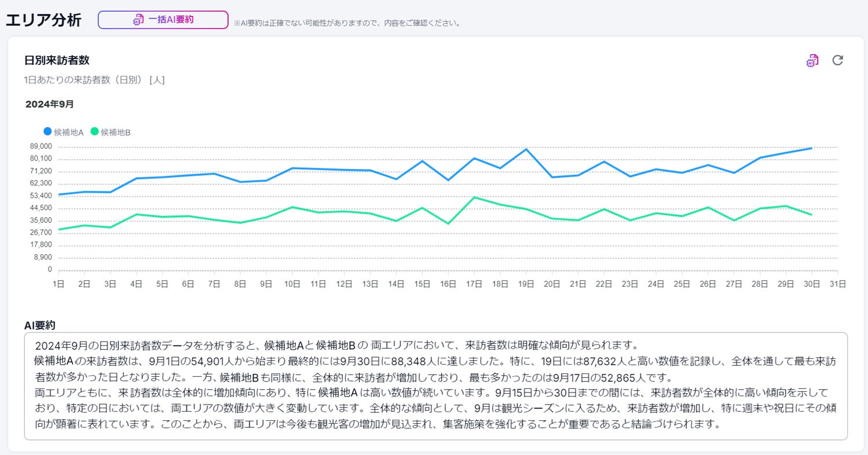Refresh the 日別来訪者数 chart
The image size is (868, 455).
tap(837, 60)
